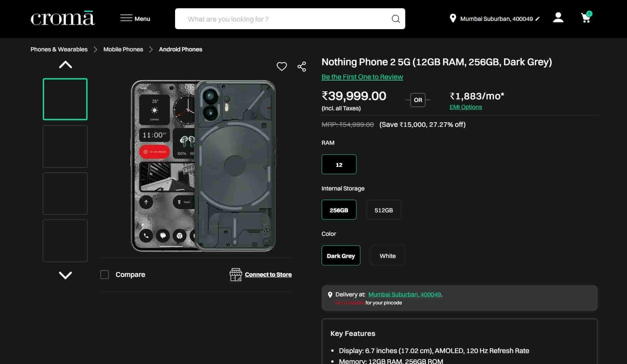Click the location pin icon in header
The image size is (627, 364).
click(x=453, y=18)
